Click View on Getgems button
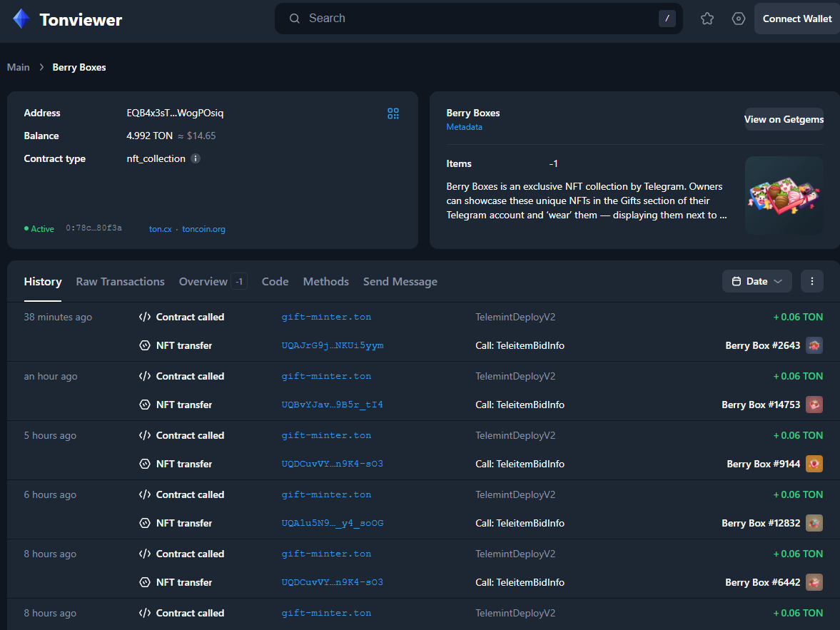Screen dimensions: 840x630 [x=784, y=120]
